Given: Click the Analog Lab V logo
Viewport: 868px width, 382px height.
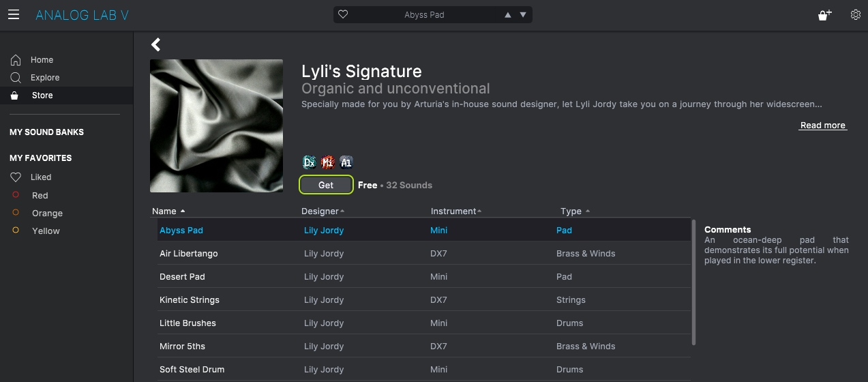Looking at the screenshot, I should tap(82, 15).
